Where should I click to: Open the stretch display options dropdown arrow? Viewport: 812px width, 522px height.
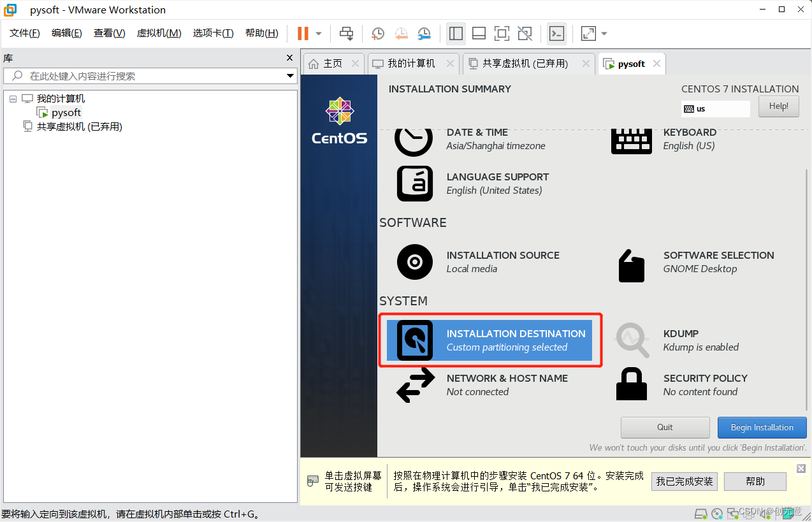[x=604, y=33]
